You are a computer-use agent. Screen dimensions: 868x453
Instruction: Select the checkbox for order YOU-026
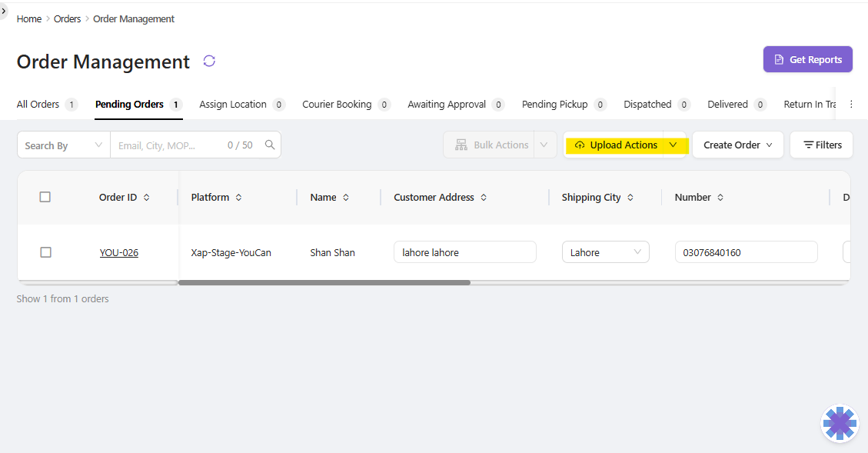point(46,252)
